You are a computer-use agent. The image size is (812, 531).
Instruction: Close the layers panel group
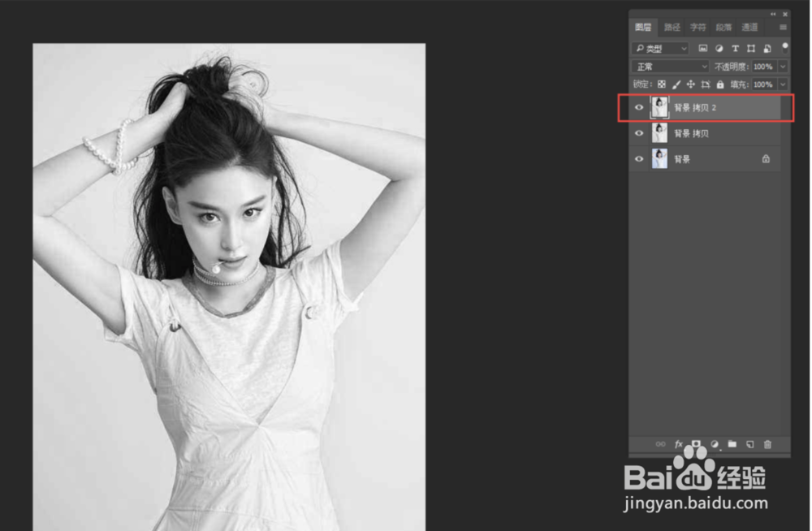coord(785,14)
